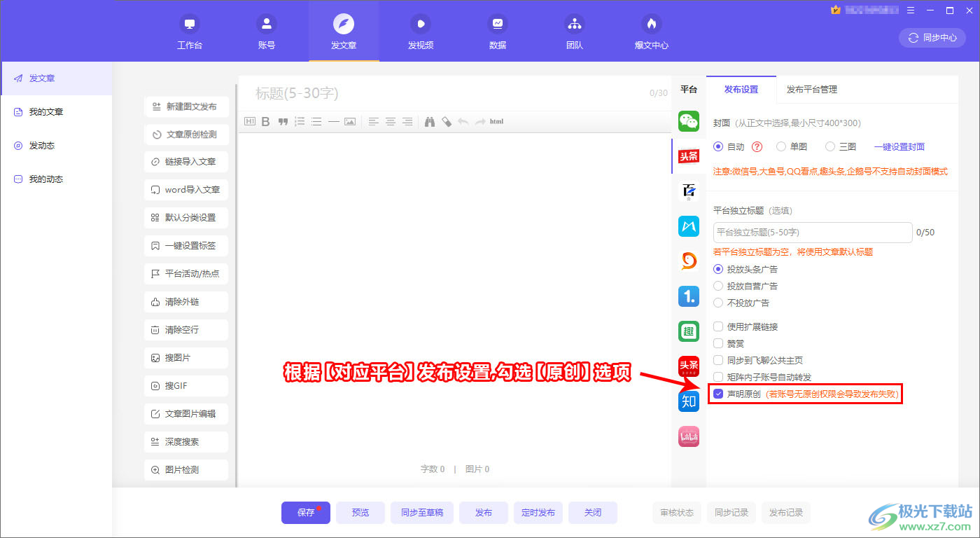Click 定时发布 scheduled publish button
Image resolution: width=980 pixels, height=538 pixels.
pyautogui.click(x=538, y=513)
